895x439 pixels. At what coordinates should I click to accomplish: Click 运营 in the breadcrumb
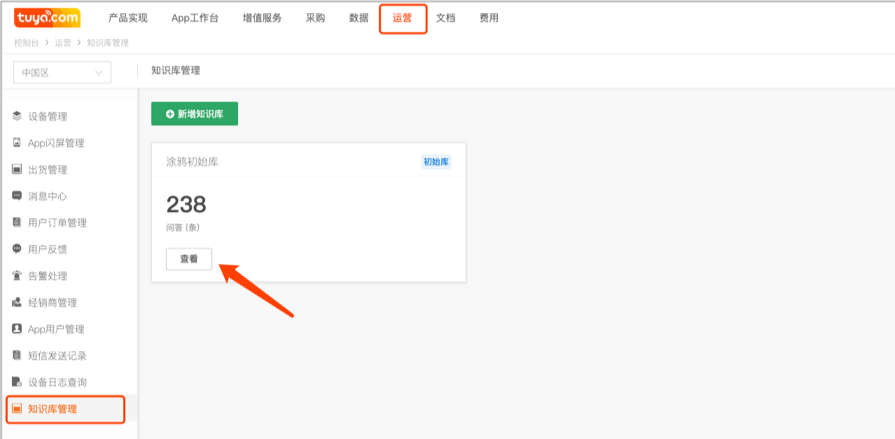point(63,43)
